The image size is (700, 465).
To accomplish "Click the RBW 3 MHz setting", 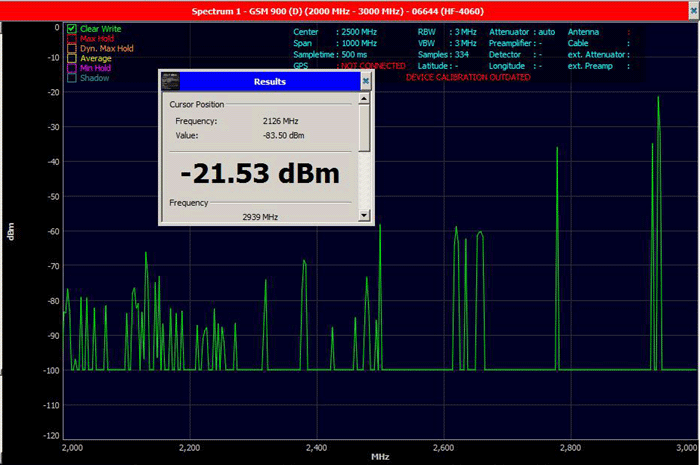I will click(447, 32).
